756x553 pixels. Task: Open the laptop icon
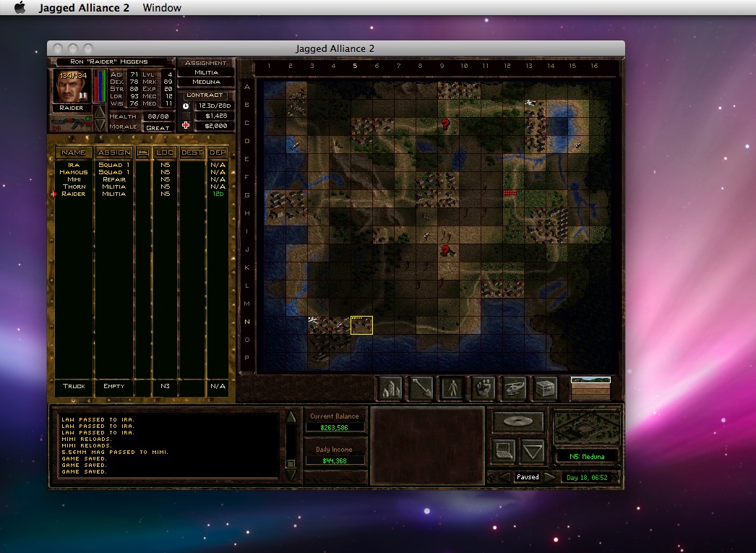[x=504, y=451]
